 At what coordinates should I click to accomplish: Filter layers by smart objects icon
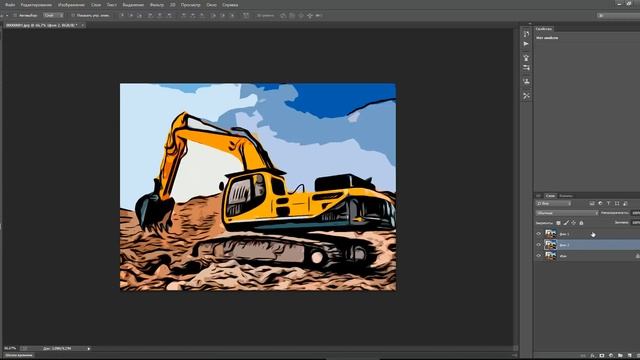click(x=625, y=203)
